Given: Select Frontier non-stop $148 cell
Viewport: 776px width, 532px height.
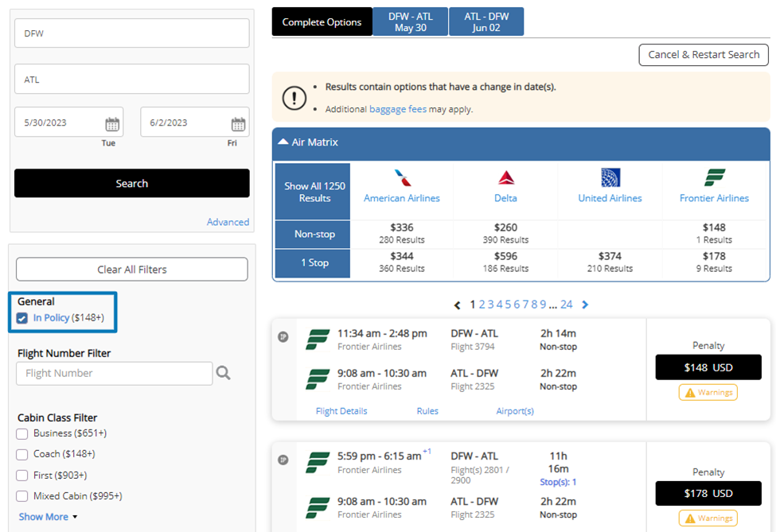Looking at the screenshot, I should coord(714,233).
